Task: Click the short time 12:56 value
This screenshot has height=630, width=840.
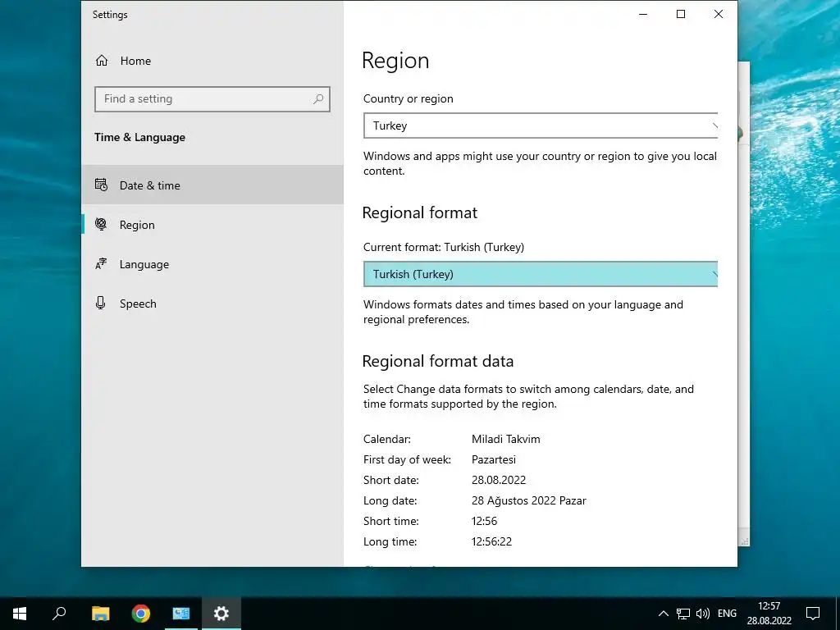Action: (x=484, y=521)
